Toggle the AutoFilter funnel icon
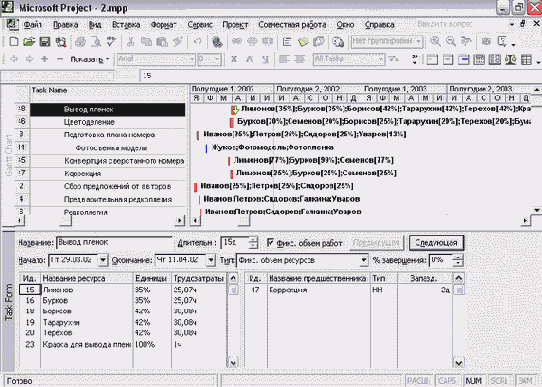542x387 pixels. 393,59
